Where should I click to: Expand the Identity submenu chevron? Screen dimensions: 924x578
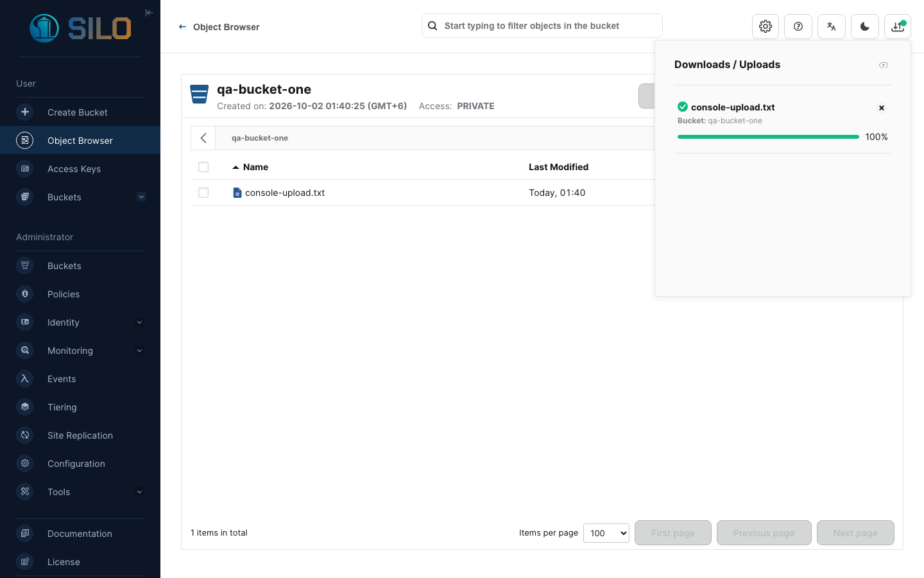139,322
